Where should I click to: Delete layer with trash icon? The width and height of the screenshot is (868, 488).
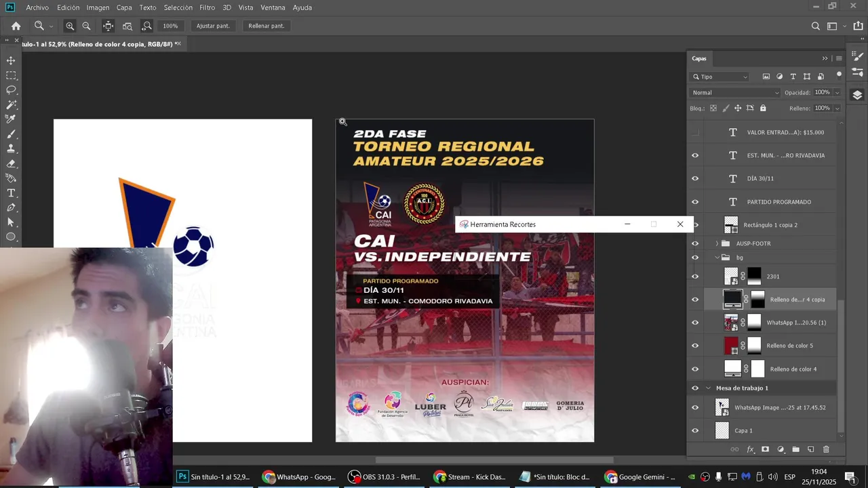point(826,449)
